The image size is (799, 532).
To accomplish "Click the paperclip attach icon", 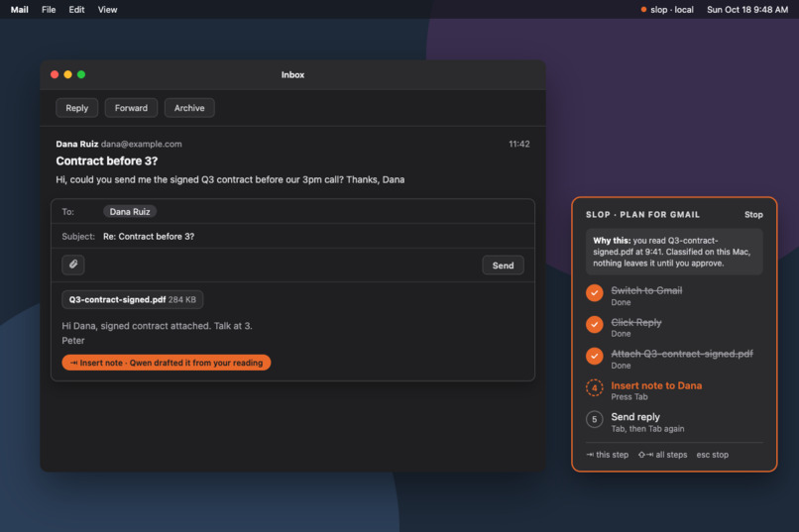I will 73,265.
